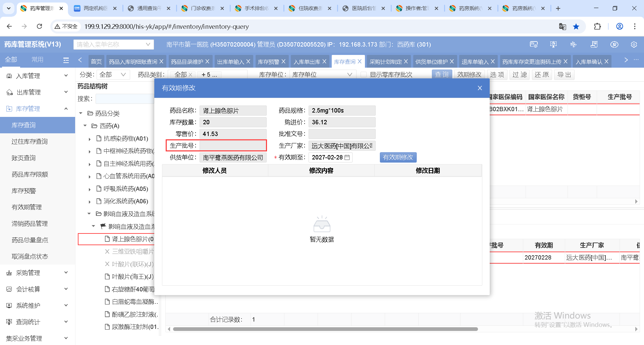Toggle the 显示零库存批次 checkbox
The image size is (644, 345).
pos(364,75)
